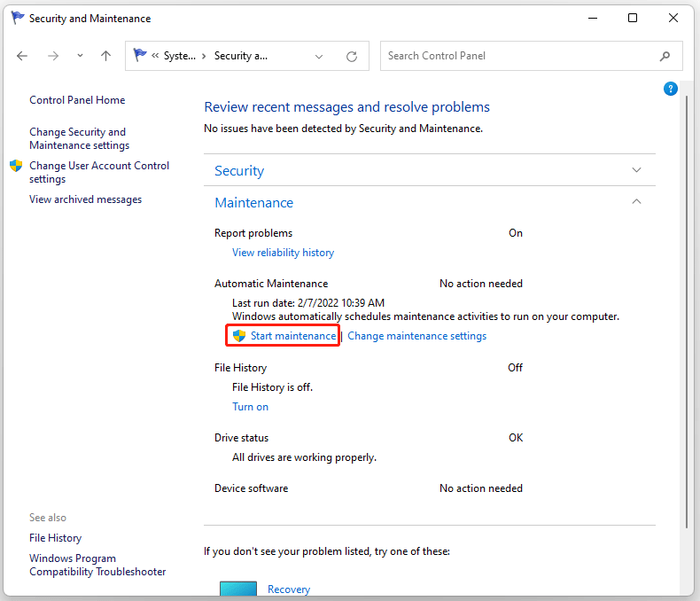
Task: Click 'All drives are working properly.' text
Action: click(x=304, y=457)
